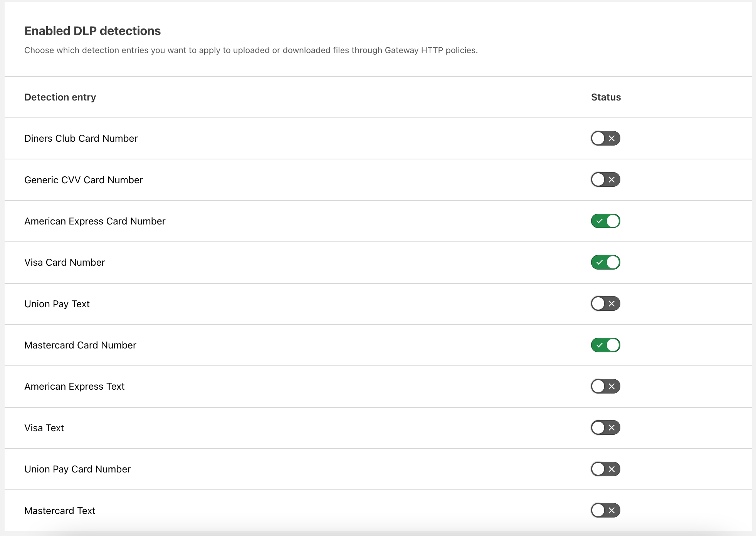Select the Visa Card Number text
Screen dimensions: 756x536
[x=65, y=262]
